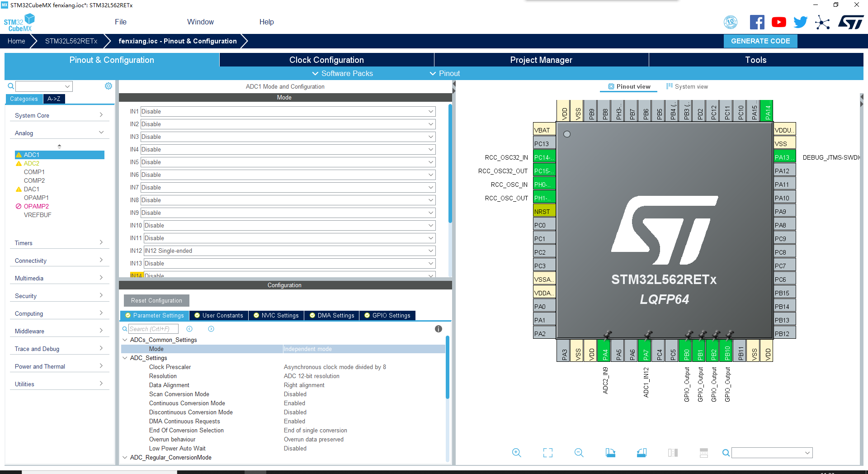Click the parameter search input field
This screenshot has width=868, height=474.
[x=153, y=329]
